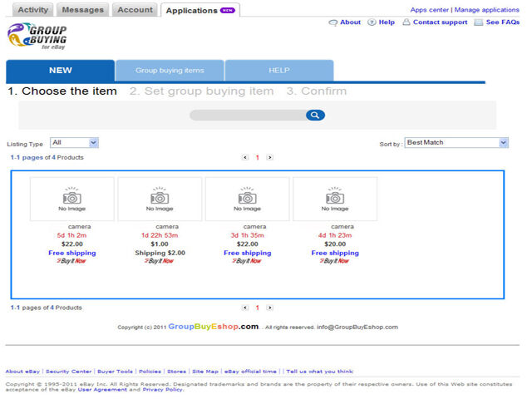The image size is (532, 399).
Task: Open the HELP tab
Action: point(279,71)
